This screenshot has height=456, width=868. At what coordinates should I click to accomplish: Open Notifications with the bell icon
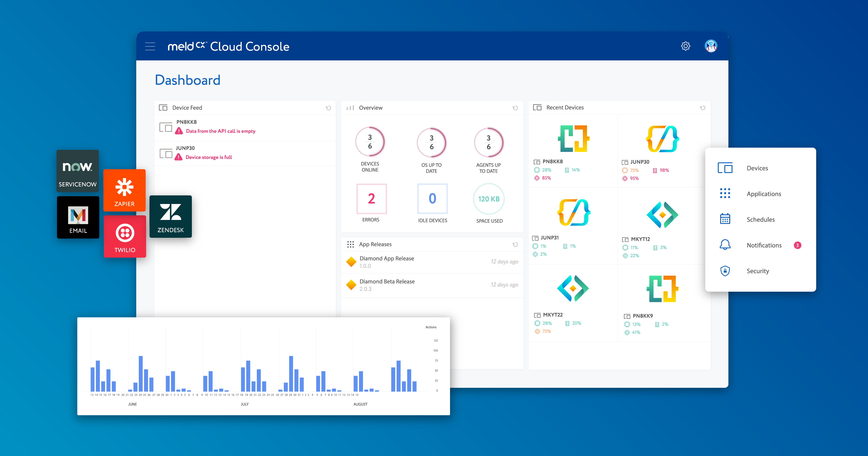725,245
